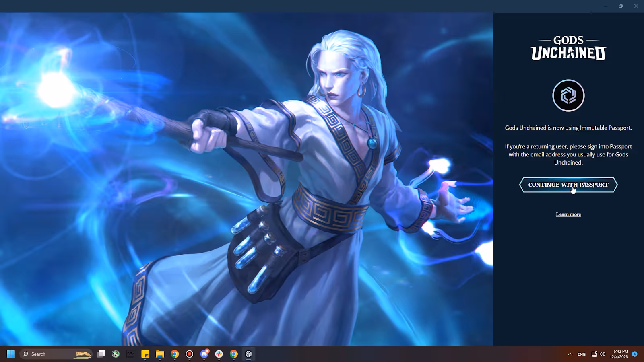644x362 pixels.
Task: Open Discord from the taskbar
Action: click(x=204, y=354)
